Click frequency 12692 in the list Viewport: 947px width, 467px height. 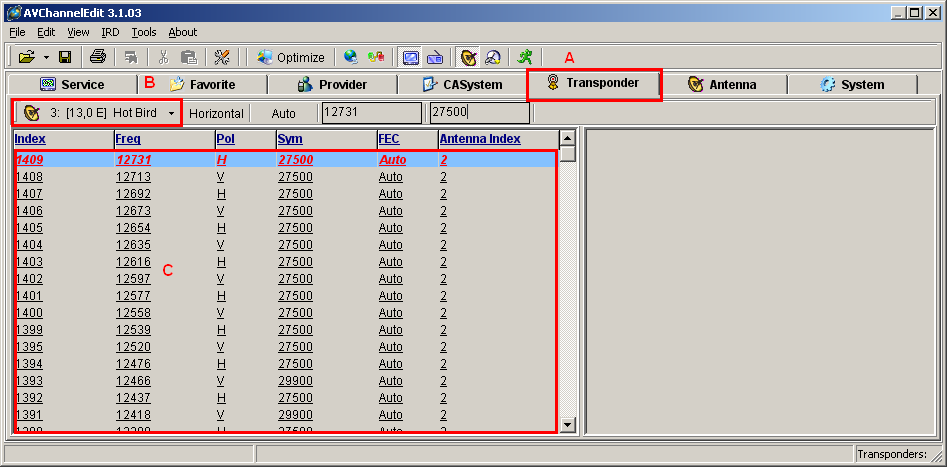point(133,194)
